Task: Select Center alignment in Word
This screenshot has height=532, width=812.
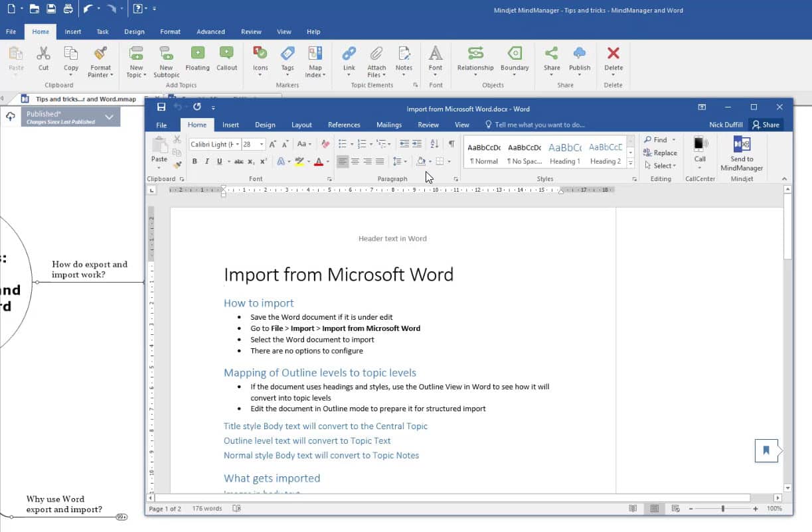Action: (x=355, y=161)
